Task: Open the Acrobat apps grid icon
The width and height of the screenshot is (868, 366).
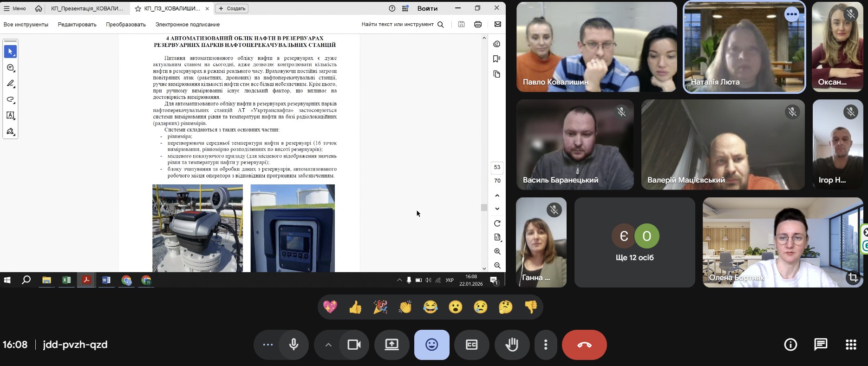Action: 405,8
